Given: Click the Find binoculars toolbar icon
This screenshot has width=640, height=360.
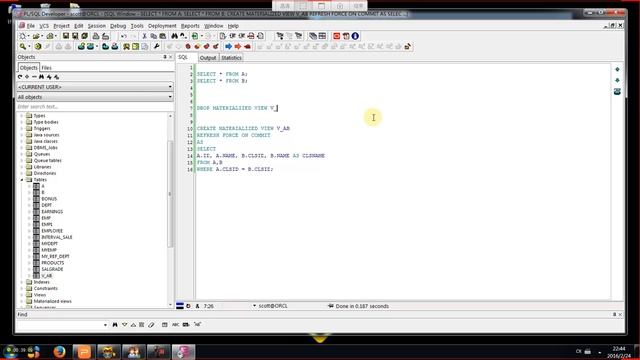Looking at the screenshot, I should (x=174, y=36).
